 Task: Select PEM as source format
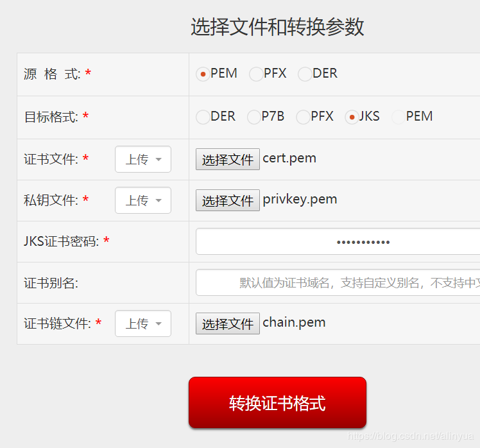[203, 74]
